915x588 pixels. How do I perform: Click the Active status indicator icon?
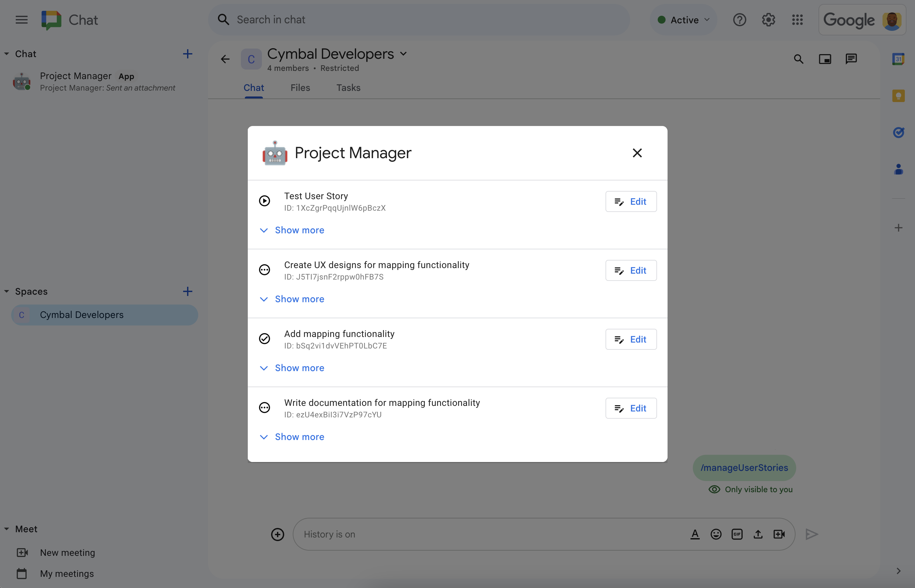tap(662, 19)
